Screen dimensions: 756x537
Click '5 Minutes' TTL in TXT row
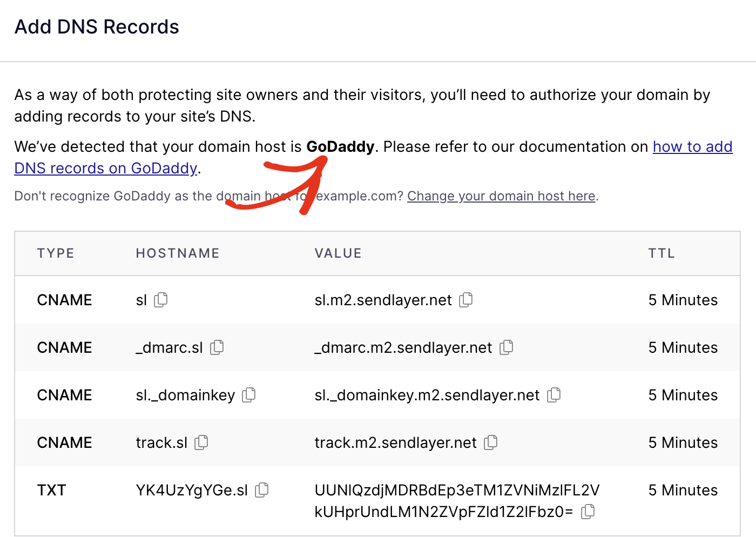coord(683,490)
